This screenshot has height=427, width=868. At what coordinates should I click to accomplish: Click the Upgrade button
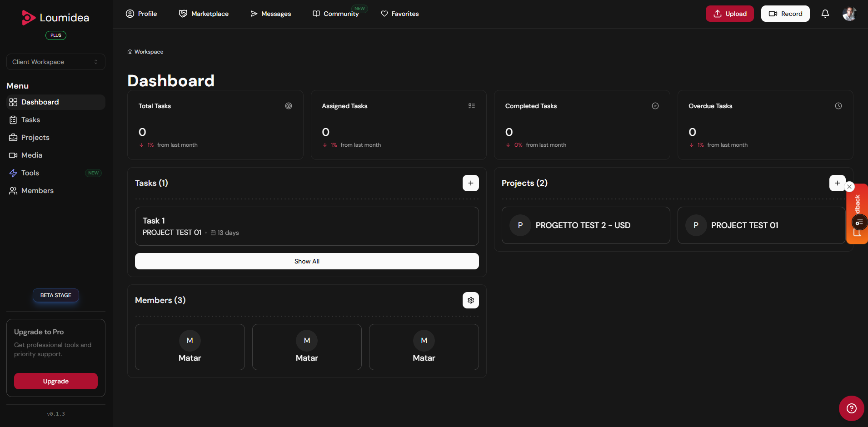tap(56, 381)
